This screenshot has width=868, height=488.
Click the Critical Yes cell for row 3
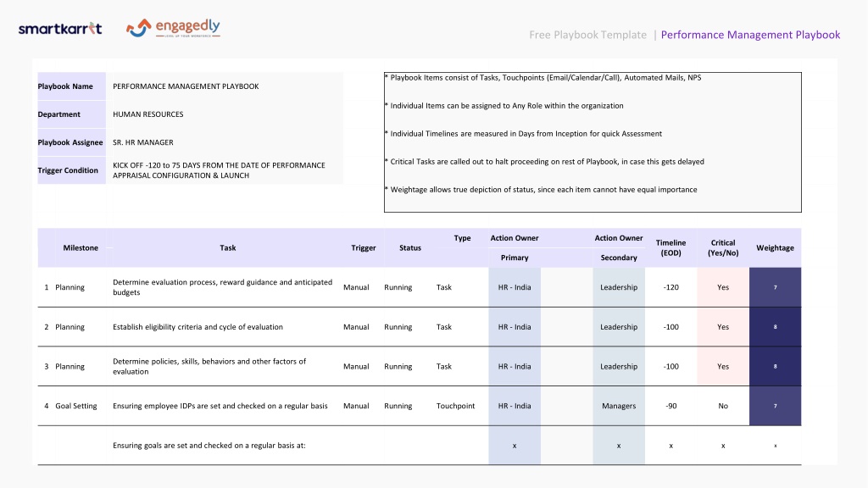click(x=723, y=366)
